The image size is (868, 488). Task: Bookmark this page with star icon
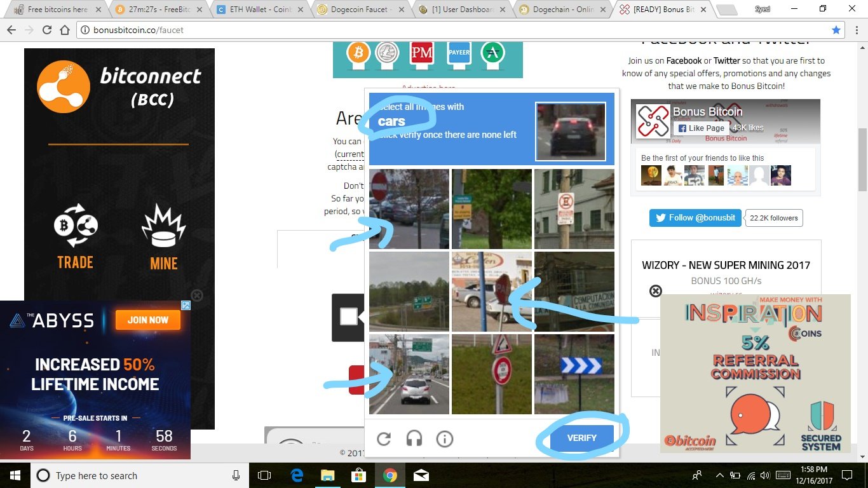coord(836,30)
